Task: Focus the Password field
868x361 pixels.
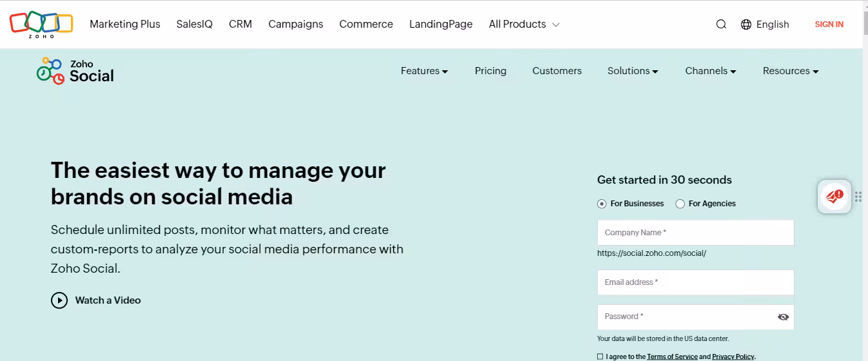Action: (x=696, y=317)
